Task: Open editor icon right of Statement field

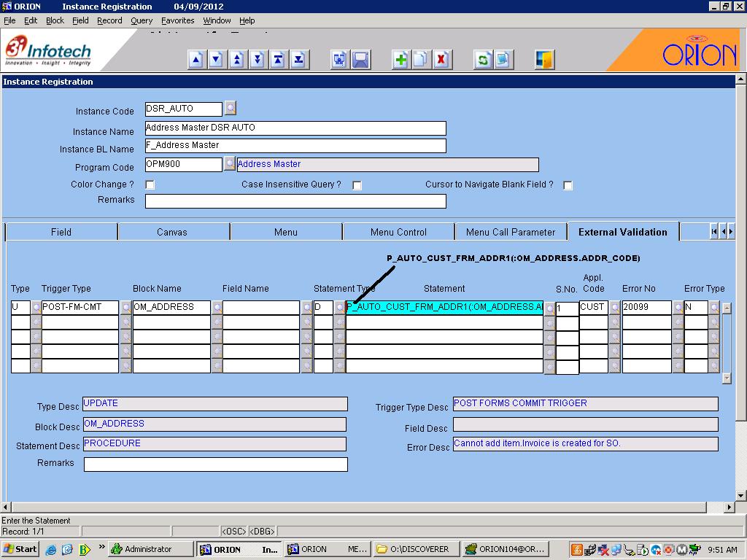Action: (549, 308)
